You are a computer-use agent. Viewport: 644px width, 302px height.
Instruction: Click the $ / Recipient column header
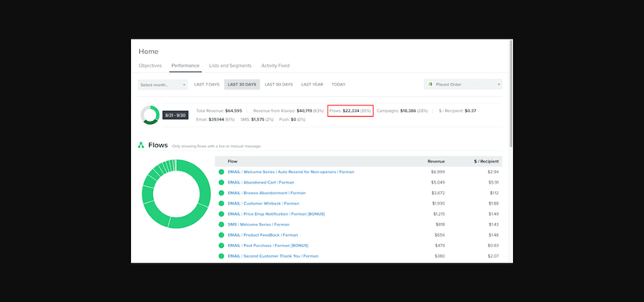tap(486, 162)
